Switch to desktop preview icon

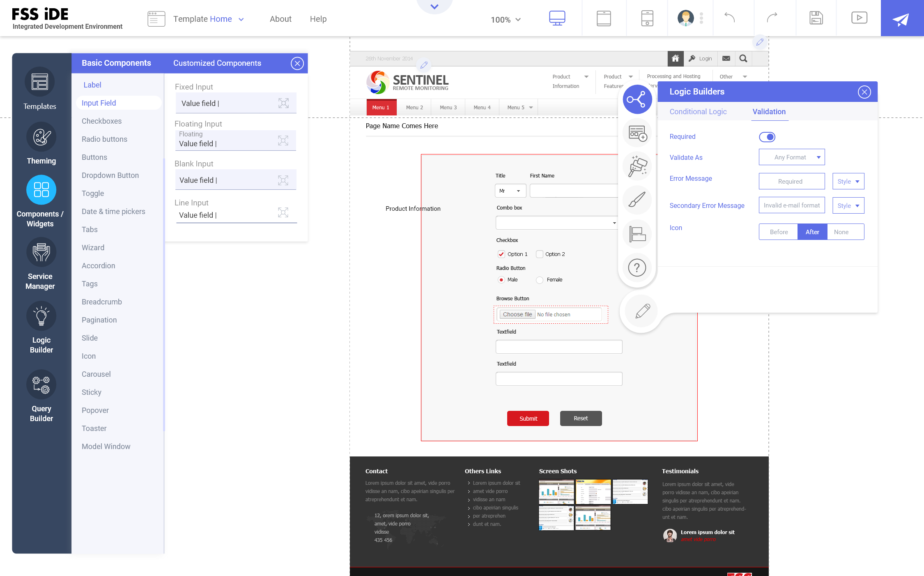click(557, 18)
